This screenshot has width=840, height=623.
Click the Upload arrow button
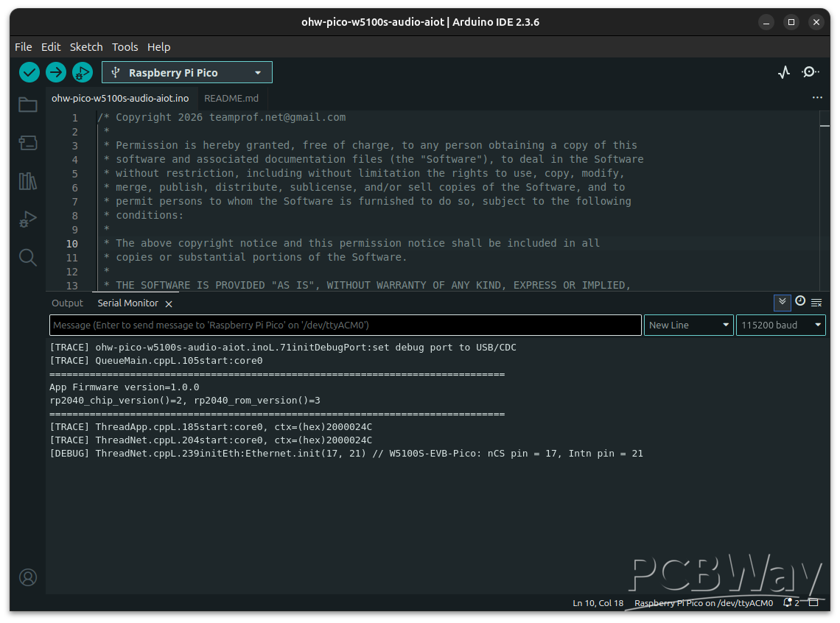pos(56,72)
